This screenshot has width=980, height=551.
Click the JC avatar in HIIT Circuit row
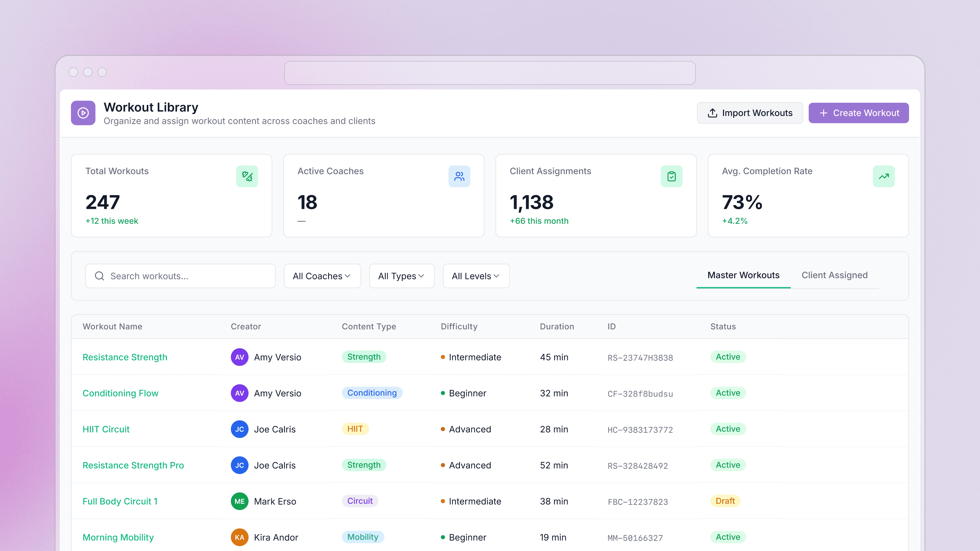click(240, 429)
